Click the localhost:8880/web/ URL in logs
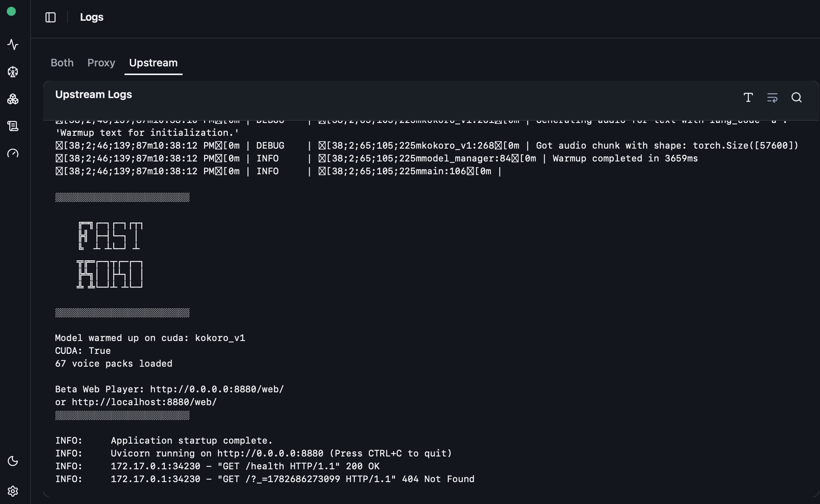Screen dimensions: 820x504 144,402
